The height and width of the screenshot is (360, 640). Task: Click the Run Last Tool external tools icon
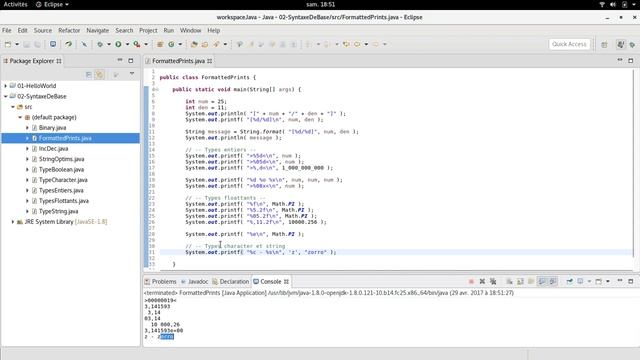[137, 44]
